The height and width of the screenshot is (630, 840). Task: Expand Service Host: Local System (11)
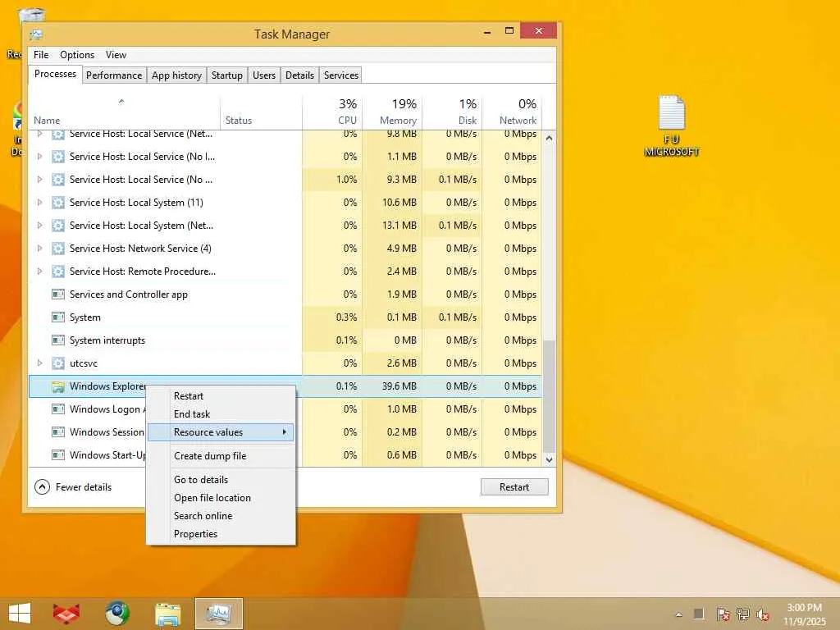(39, 203)
